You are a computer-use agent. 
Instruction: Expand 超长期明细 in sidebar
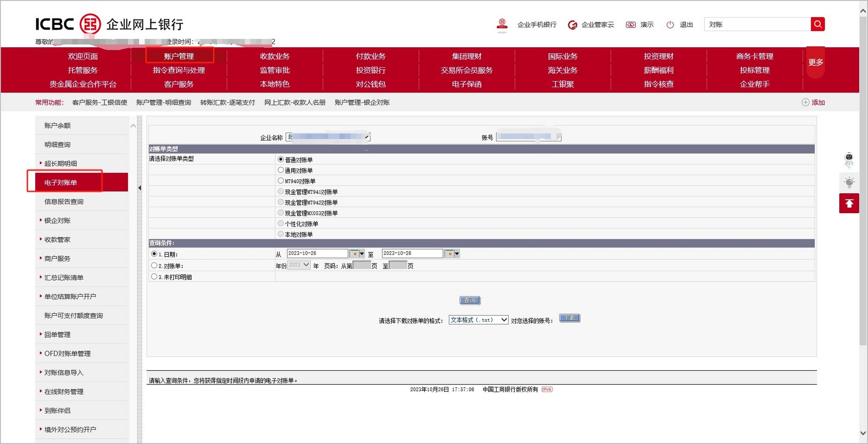coord(60,163)
